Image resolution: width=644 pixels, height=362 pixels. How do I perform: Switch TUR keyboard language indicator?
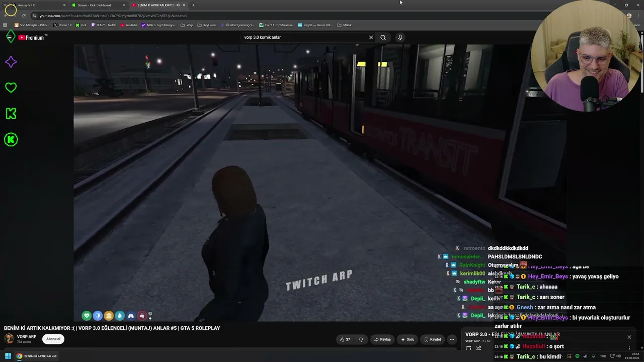(603, 356)
